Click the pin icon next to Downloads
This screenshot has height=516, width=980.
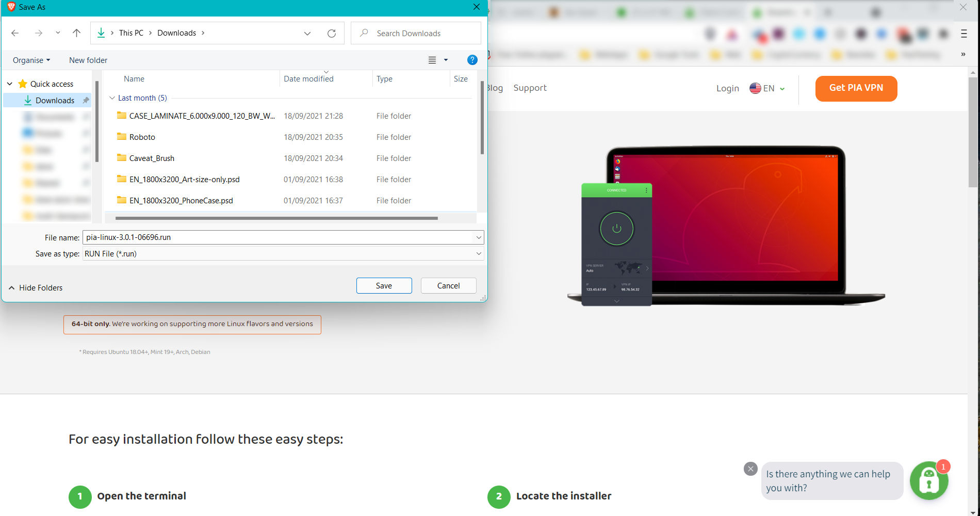86,100
